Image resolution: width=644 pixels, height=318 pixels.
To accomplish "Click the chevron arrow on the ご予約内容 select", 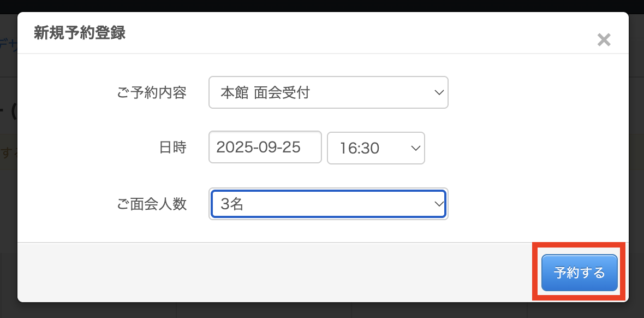I will [x=439, y=92].
